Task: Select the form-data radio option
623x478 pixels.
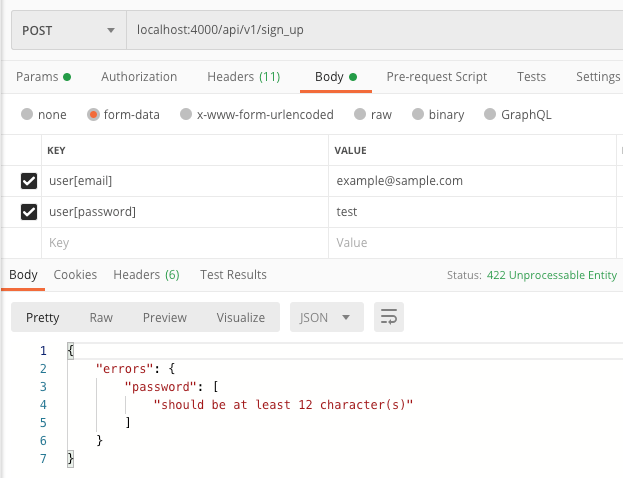Action: [x=93, y=114]
